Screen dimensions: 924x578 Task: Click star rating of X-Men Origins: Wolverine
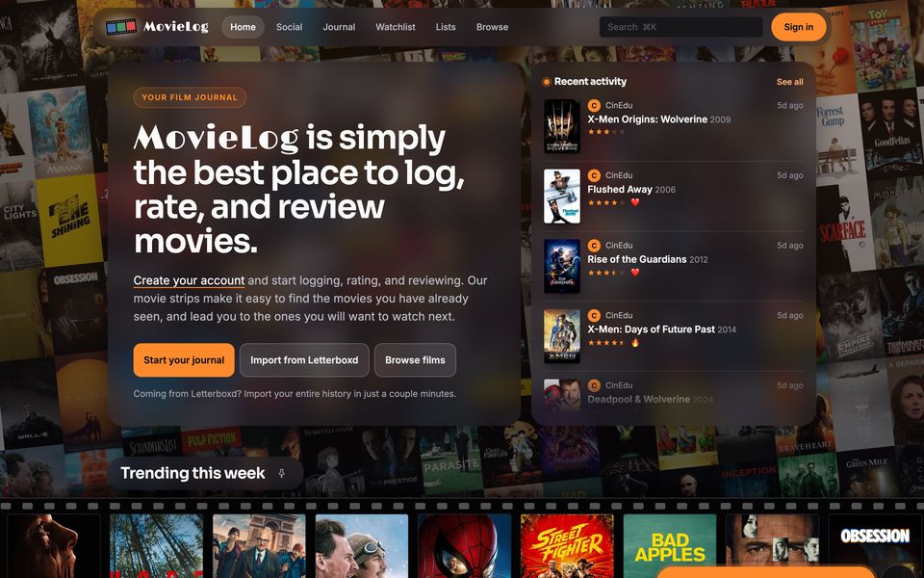(605, 132)
